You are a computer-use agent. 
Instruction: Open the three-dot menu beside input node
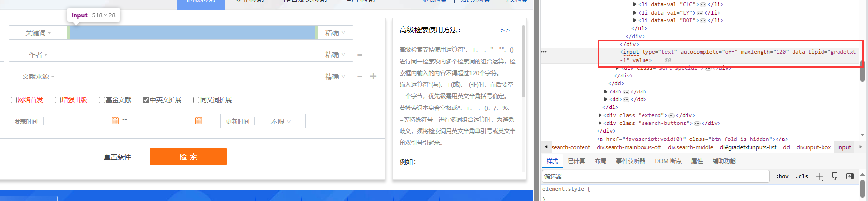[x=544, y=52]
